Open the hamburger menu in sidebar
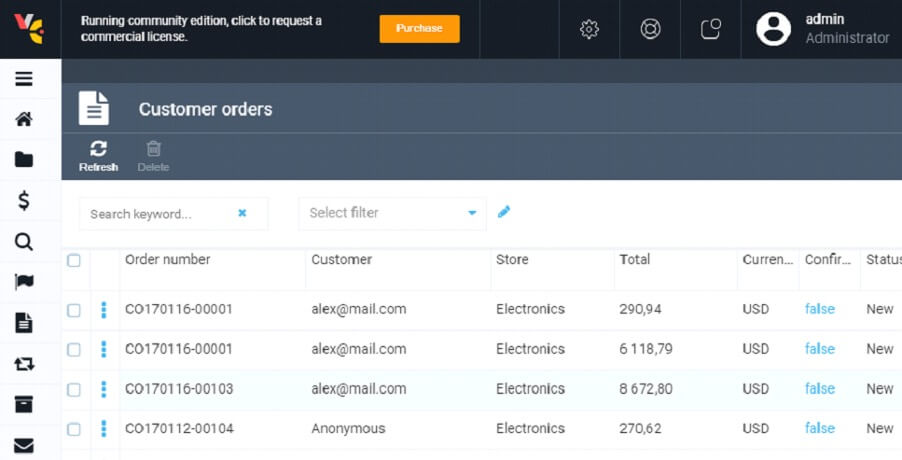Viewport: 902px width, 460px height. pyautogui.click(x=24, y=79)
